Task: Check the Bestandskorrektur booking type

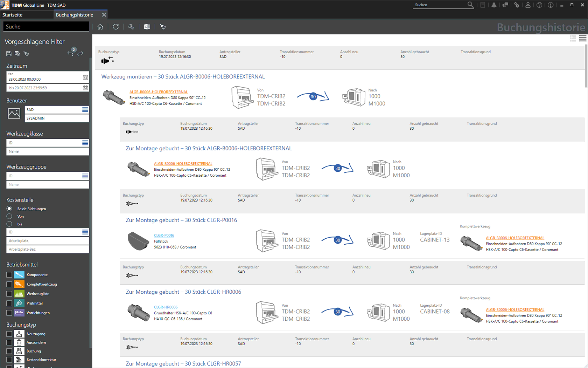Action: (9, 360)
